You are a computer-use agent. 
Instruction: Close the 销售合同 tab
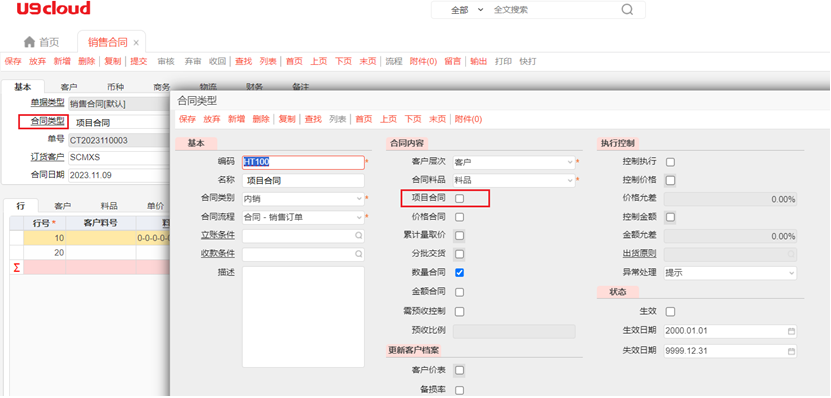tap(136, 43)
